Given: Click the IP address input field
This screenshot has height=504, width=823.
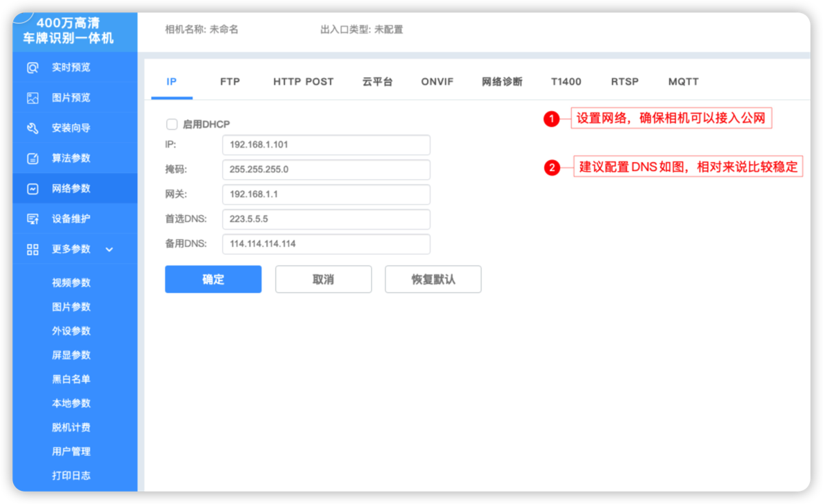Looking at the screenshot, I should pos(326,145).
